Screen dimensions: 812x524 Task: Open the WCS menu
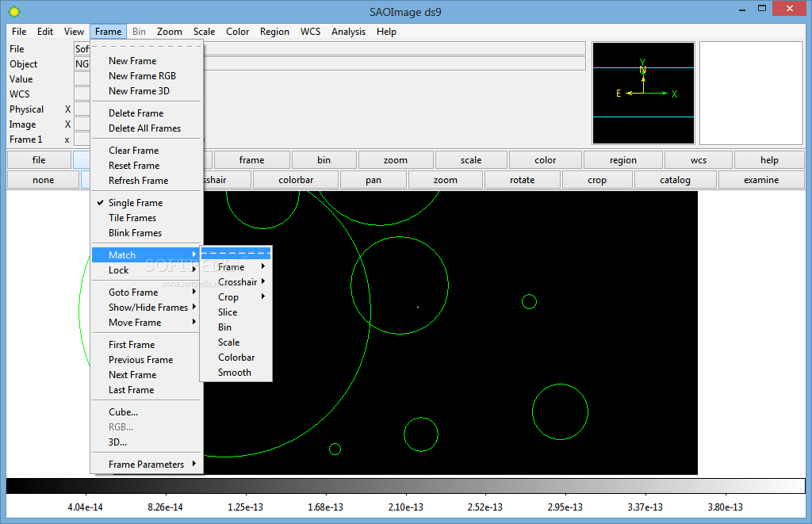click(310, 32)
